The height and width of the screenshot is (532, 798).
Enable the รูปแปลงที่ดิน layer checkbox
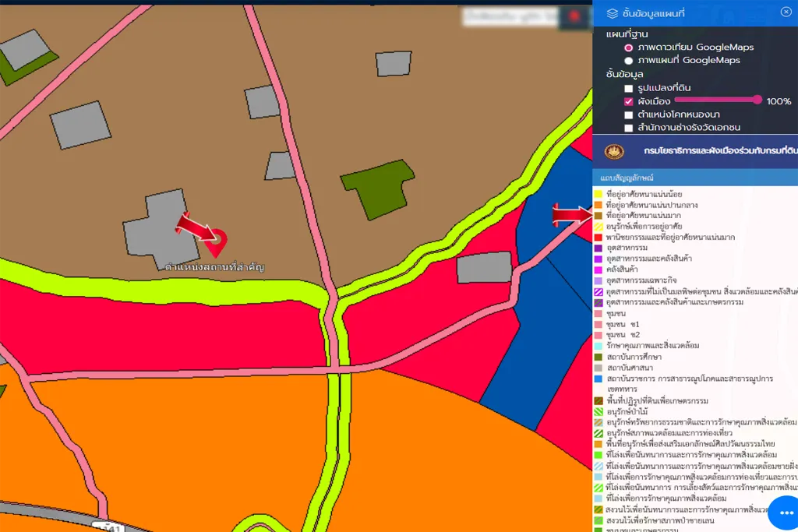pyautogui.click(x=628, y=89)
